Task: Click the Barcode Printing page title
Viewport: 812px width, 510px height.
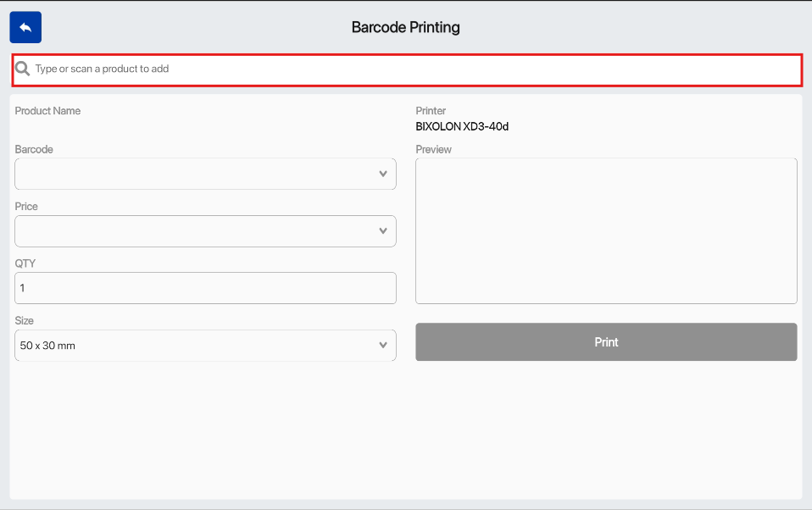Action: point(405,28)
